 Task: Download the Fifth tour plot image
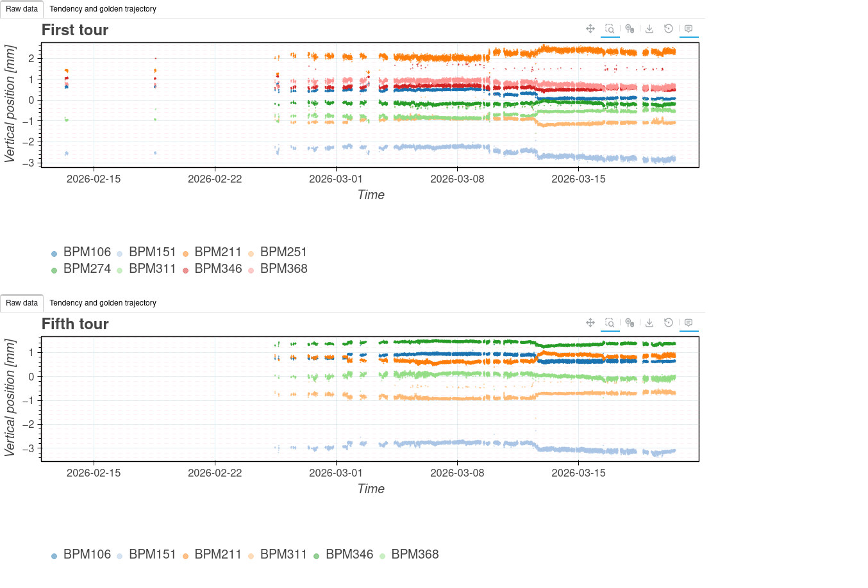point(649,323)
